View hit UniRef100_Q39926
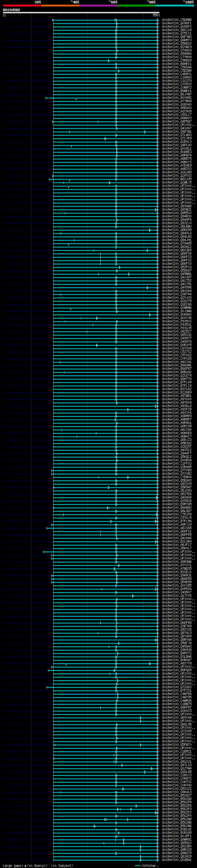This screenshot has height=868, width=197. pos(177,501)
